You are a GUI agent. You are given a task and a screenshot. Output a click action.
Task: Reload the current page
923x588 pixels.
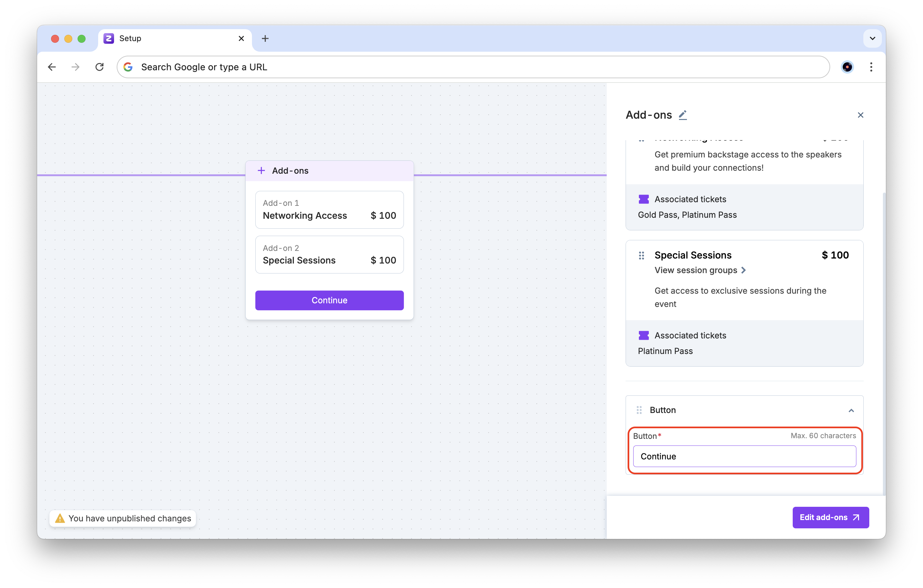click(100, 67)
